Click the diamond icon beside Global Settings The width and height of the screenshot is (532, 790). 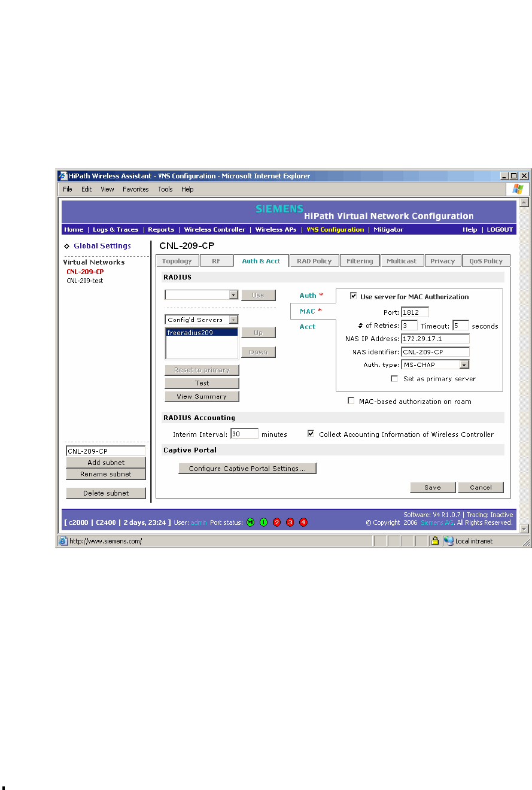tap(67, 246)
